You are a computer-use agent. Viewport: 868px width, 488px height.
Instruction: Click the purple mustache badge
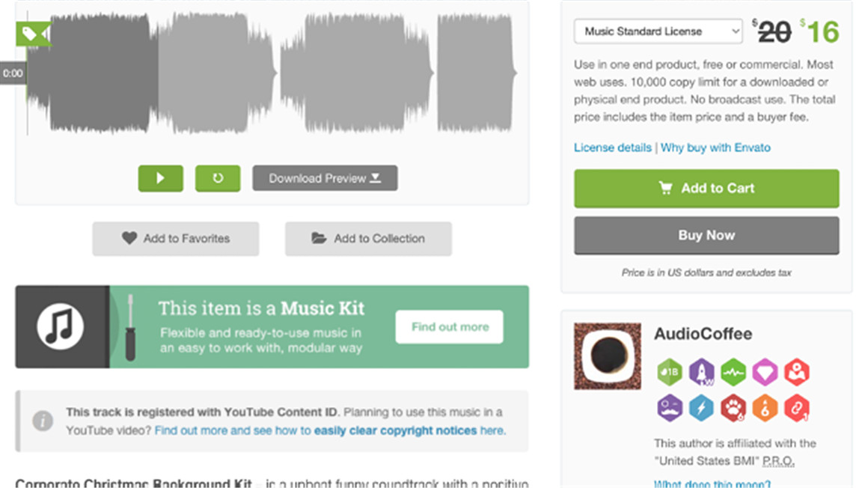(669, 408)
